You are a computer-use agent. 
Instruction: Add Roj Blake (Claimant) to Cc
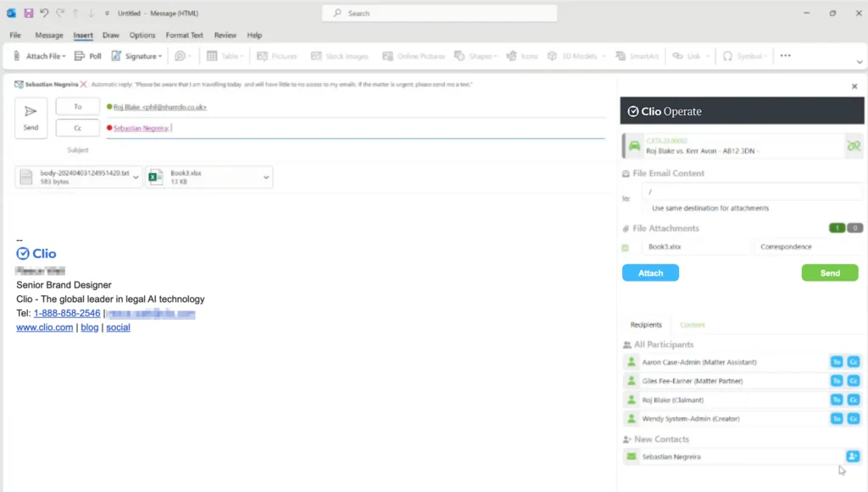[x=853, y=400]
